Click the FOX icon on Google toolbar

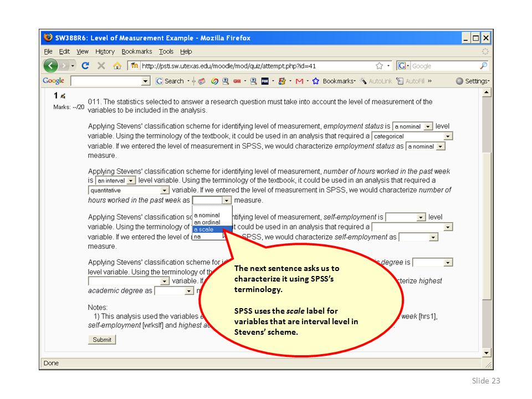tap(265, 81)
